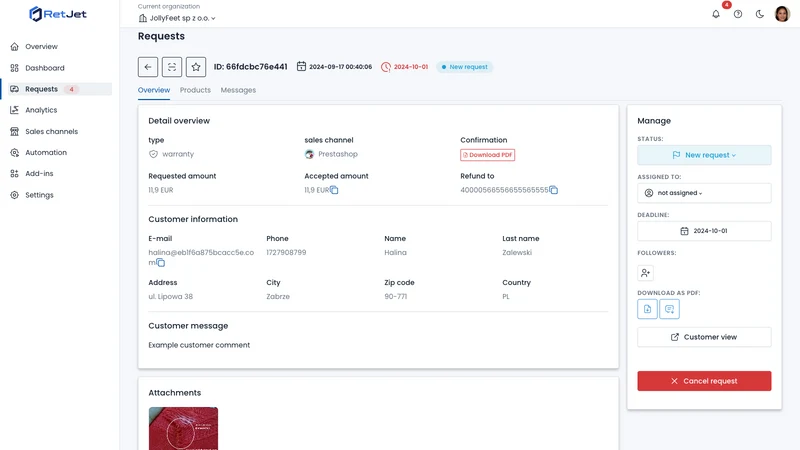This screenshot has width=800, height=450.
Task: Select the request Overview tab
Action: (154, 90)
